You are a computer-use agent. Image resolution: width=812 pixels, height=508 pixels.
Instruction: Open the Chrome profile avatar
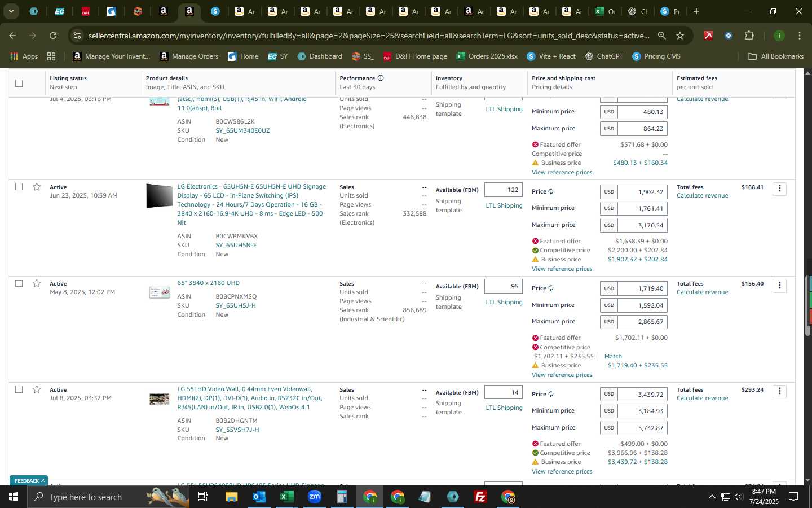coord(779,36)
